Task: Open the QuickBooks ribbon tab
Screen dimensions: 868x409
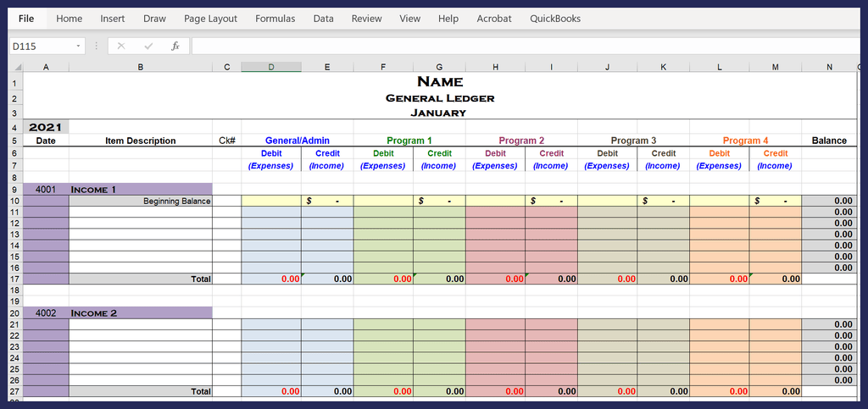Action: point(555,19)
